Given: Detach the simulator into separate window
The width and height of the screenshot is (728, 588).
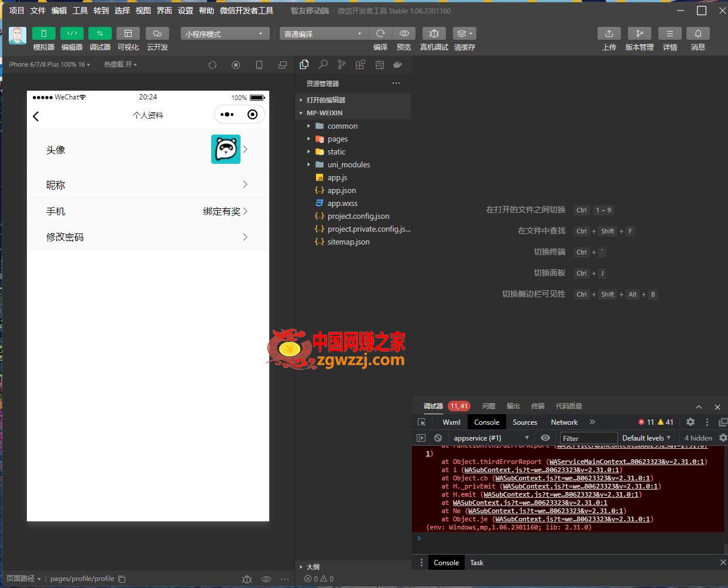Looking at the screenshot, I should tap(283, 65).
